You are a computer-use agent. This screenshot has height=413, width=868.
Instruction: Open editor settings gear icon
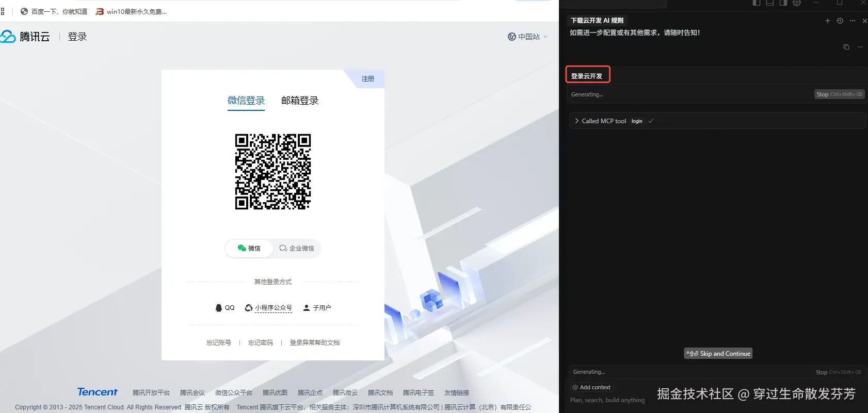797,3
